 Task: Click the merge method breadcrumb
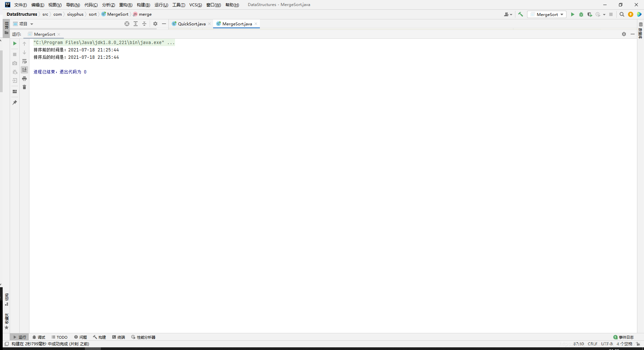(x=142, y=14)
